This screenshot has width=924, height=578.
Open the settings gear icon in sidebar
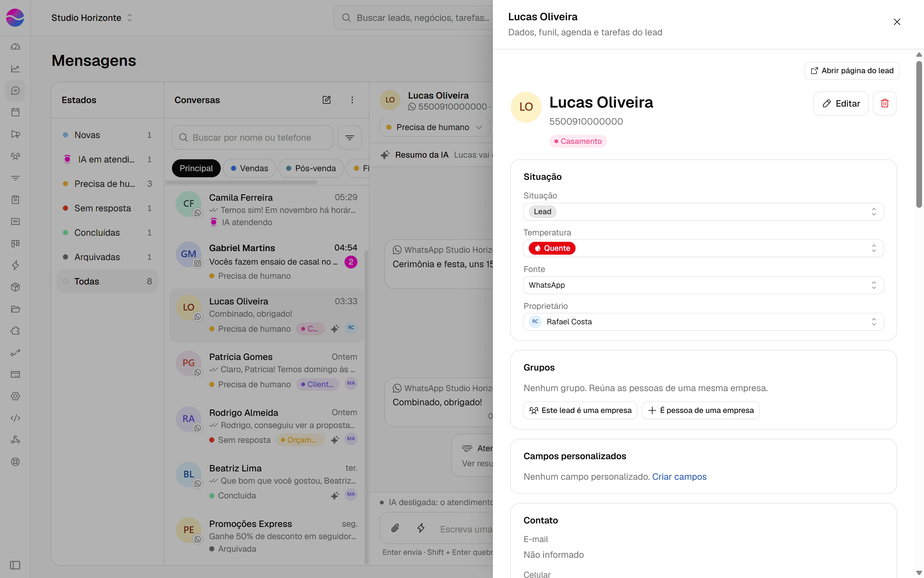15,396
